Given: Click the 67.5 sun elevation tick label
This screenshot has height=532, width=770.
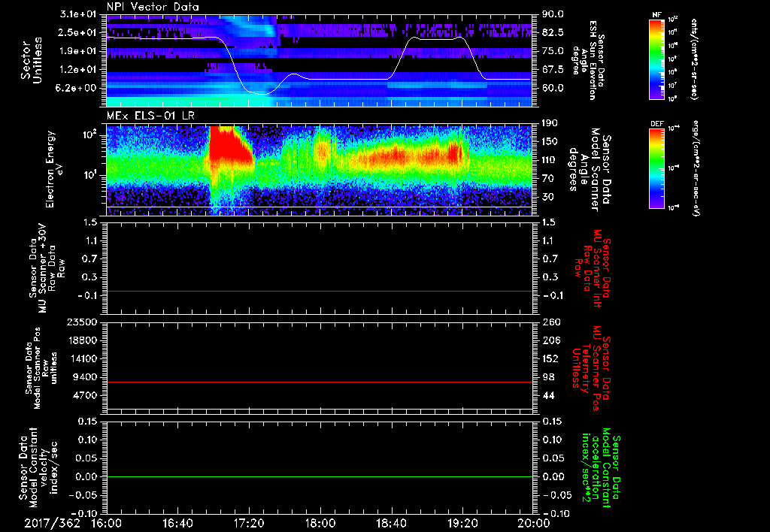Looking at the screenshot, I should point(553,69).
